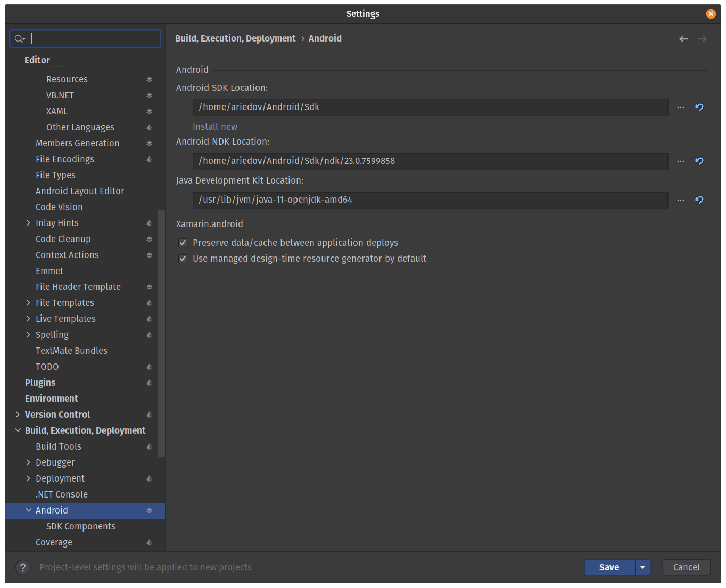Open .NET Console settings page
The image size is (726, 588).
tap(62, 494)
